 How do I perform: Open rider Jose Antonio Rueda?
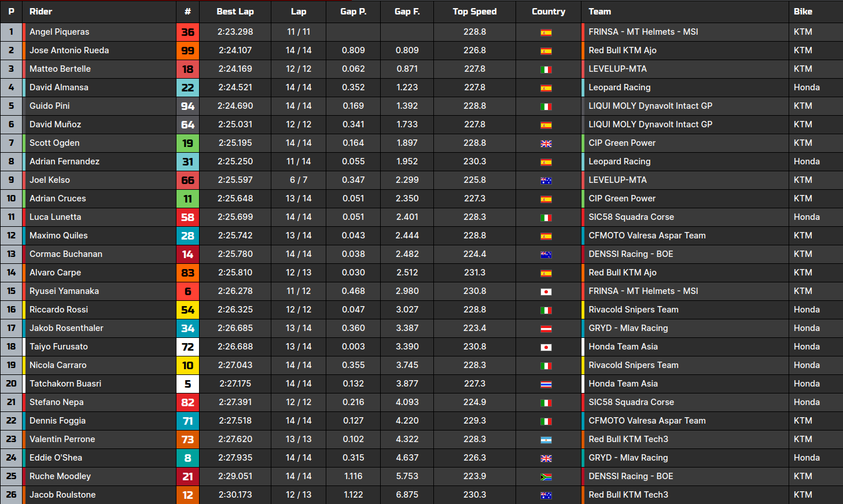[69, 50]
